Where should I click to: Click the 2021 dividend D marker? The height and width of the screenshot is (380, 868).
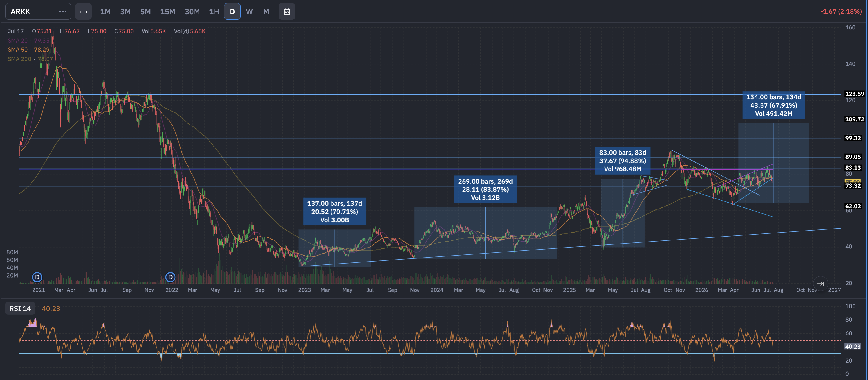click(x=37, y=277)
